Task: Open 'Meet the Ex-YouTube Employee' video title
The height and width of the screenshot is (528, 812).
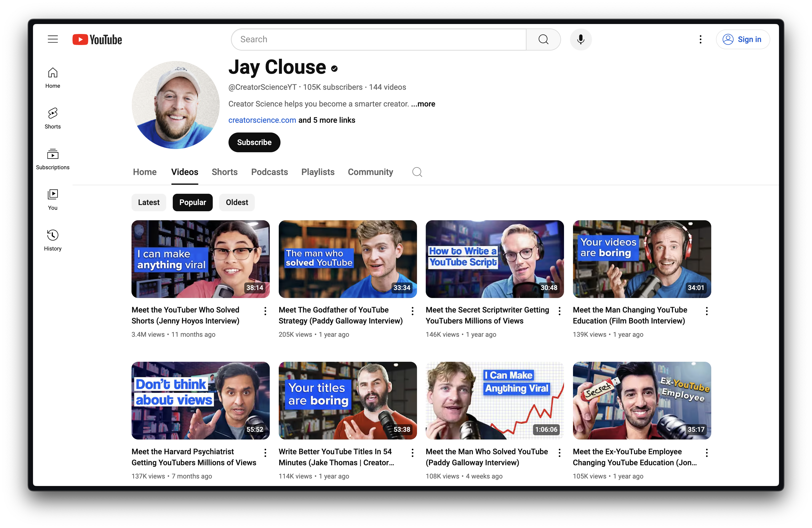Action: tap(635, 457)
